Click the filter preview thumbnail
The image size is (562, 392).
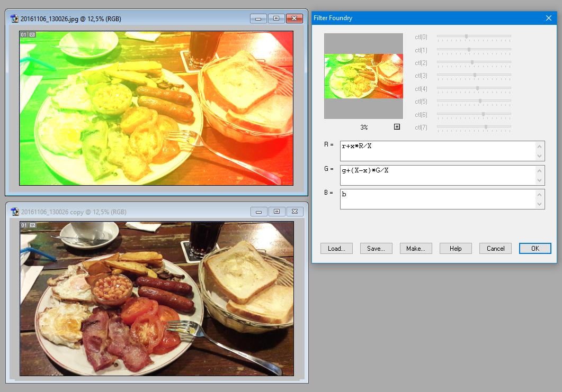tap(363, 76)
